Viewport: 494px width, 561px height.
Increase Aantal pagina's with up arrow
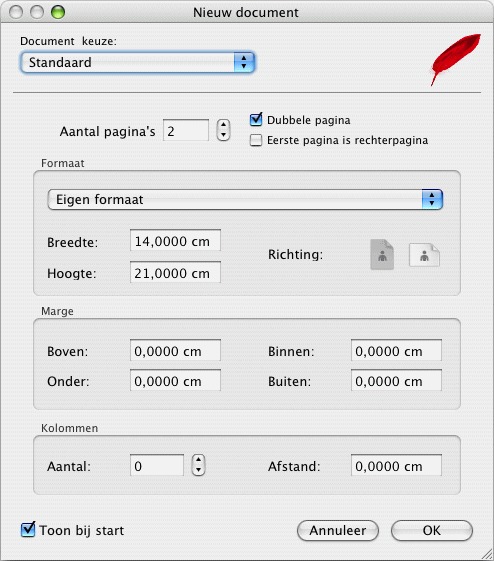224,125
